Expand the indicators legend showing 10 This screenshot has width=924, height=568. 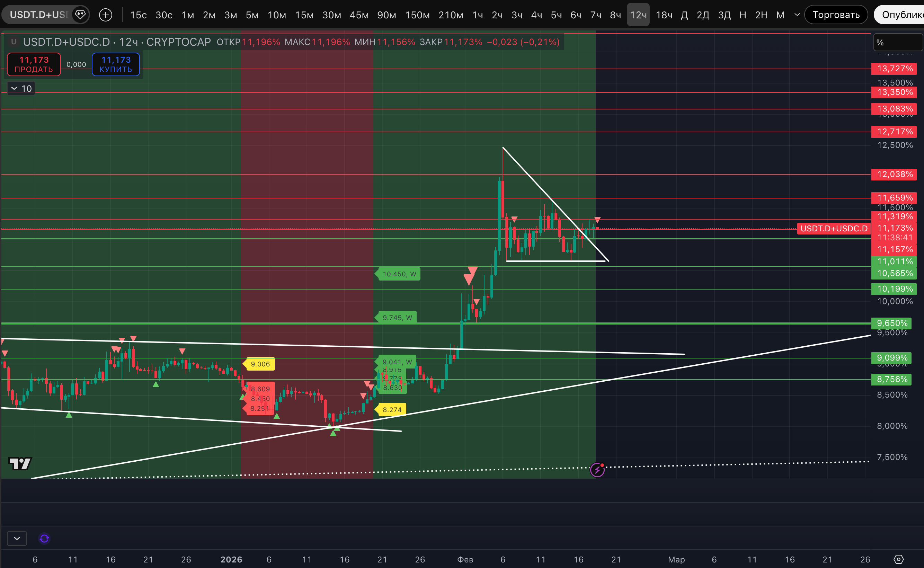tap(21, 89)
